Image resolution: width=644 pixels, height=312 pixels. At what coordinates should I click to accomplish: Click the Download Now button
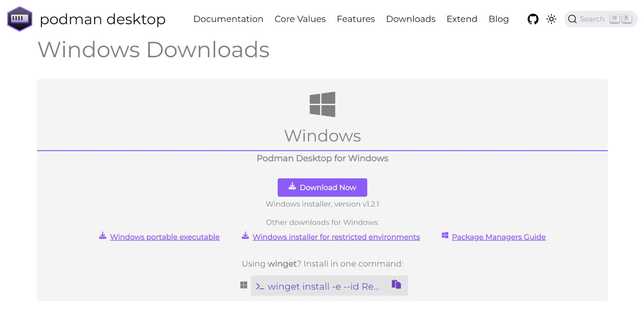click(x=322, y=187)
